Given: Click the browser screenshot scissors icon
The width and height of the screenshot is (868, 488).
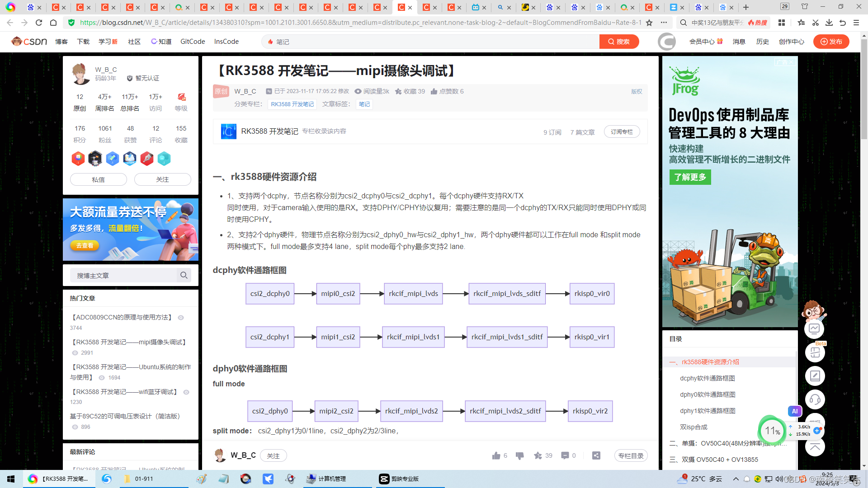Looking at the screenshot, I should [815, 23].
